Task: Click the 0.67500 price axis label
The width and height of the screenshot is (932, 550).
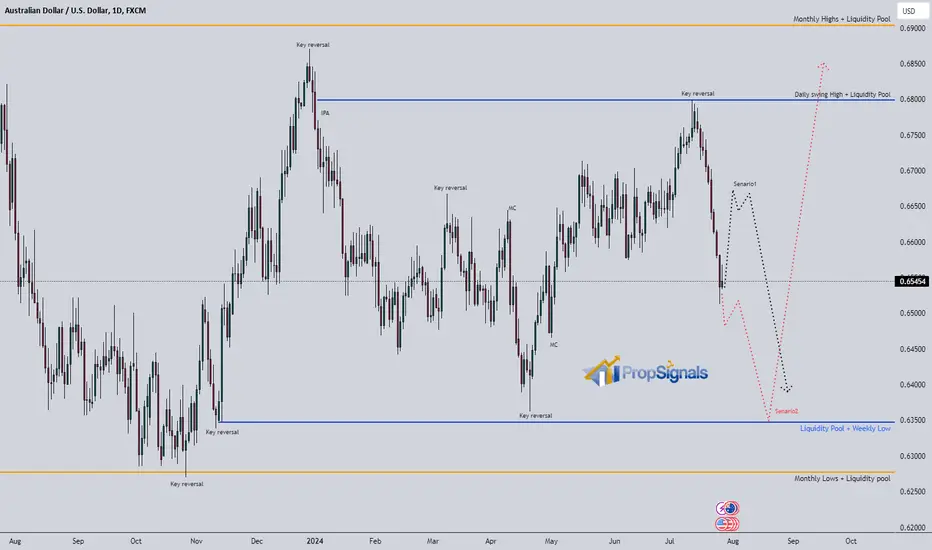Action: 912,135
